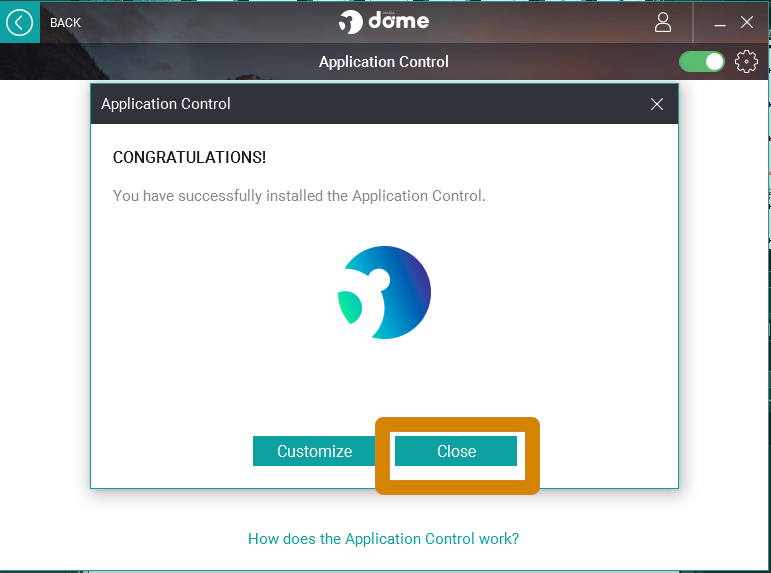The height and width of the screenshot is (573, 771).
Task: Open Application Control settings gear
Action: tap(746, 61)
